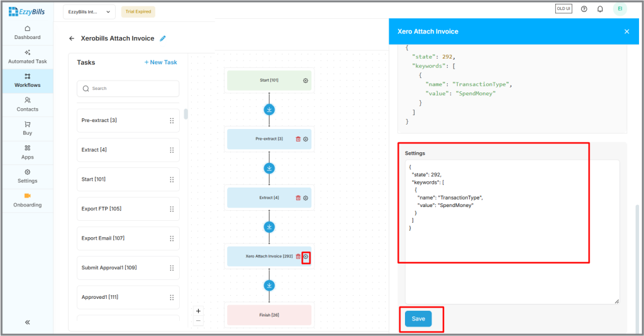Zoom in the workflow canvas
The width and height of the screenshot is (644, 336).
pyautogui.click(x=198, y=311)
